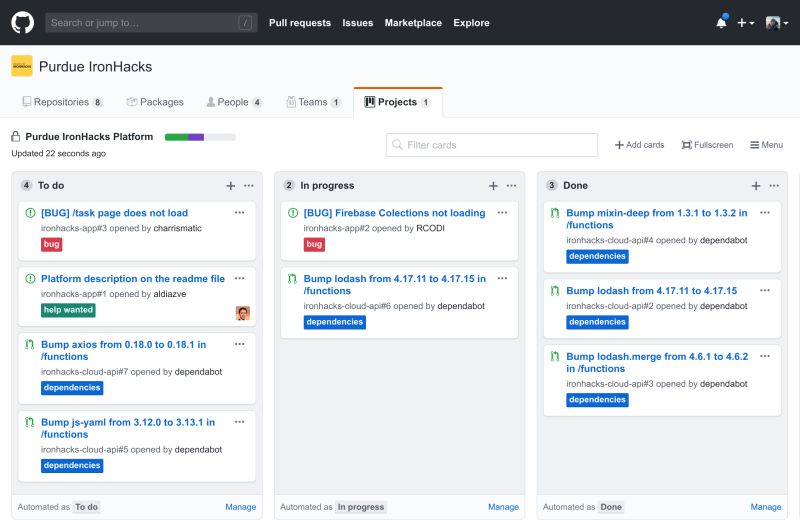Click Manage automation for To do column
Viewport: 800px width, 531px height.
pos(241,507)
